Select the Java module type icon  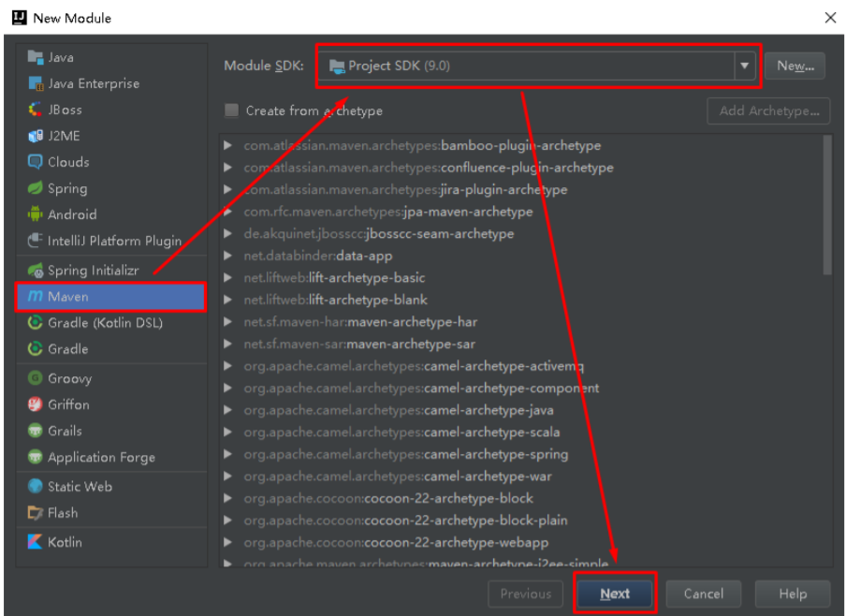click(x=35, y=57)
